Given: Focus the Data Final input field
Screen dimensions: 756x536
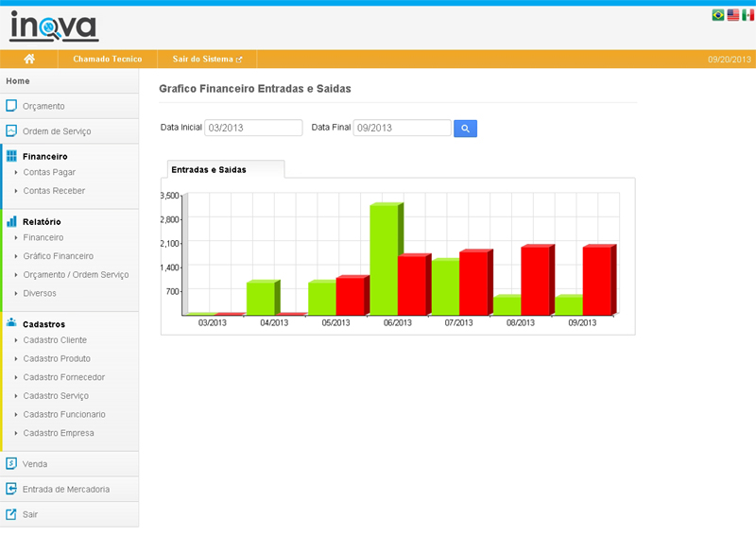Looking at the screenshot, I should click(402, 128).
